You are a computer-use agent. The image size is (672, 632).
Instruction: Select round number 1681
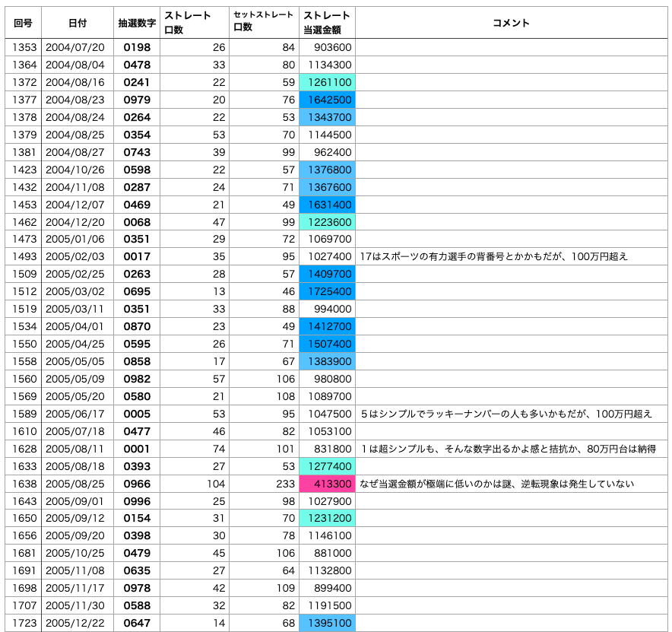coord(23,553)
